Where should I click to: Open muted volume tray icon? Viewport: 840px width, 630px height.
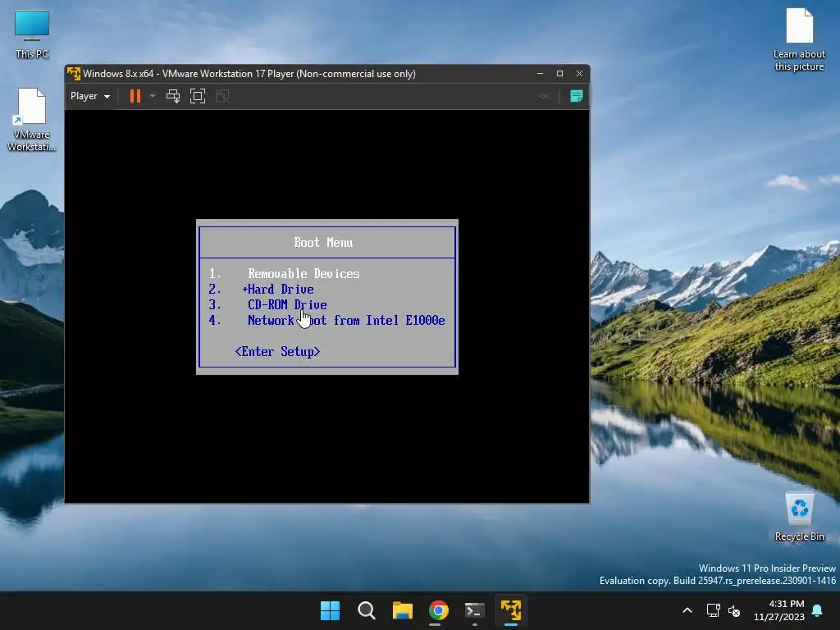(x=734, y=610)
